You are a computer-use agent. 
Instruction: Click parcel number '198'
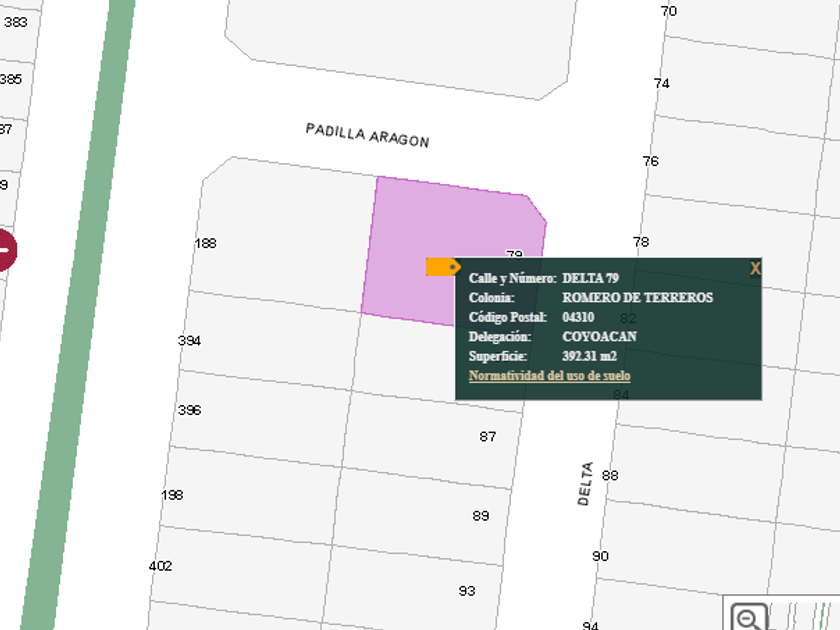tap(172, 495)
